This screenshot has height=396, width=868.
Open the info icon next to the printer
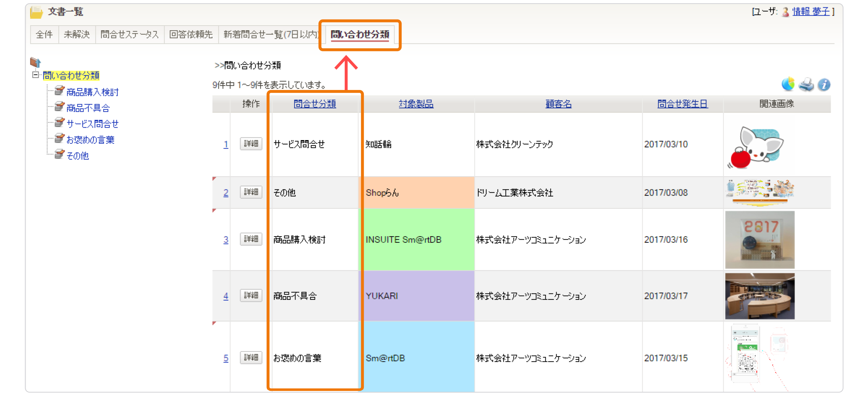click(824, 84)
